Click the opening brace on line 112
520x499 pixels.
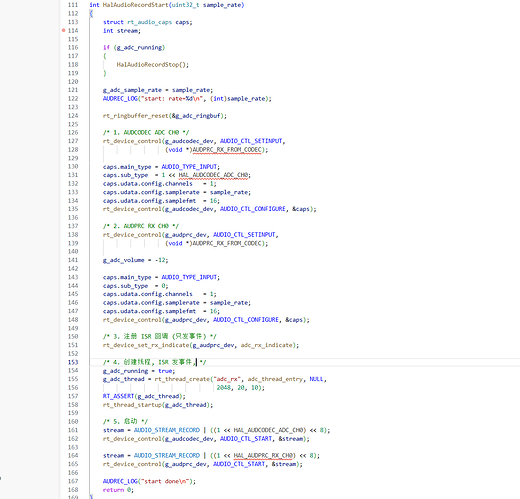pos(91,14)
